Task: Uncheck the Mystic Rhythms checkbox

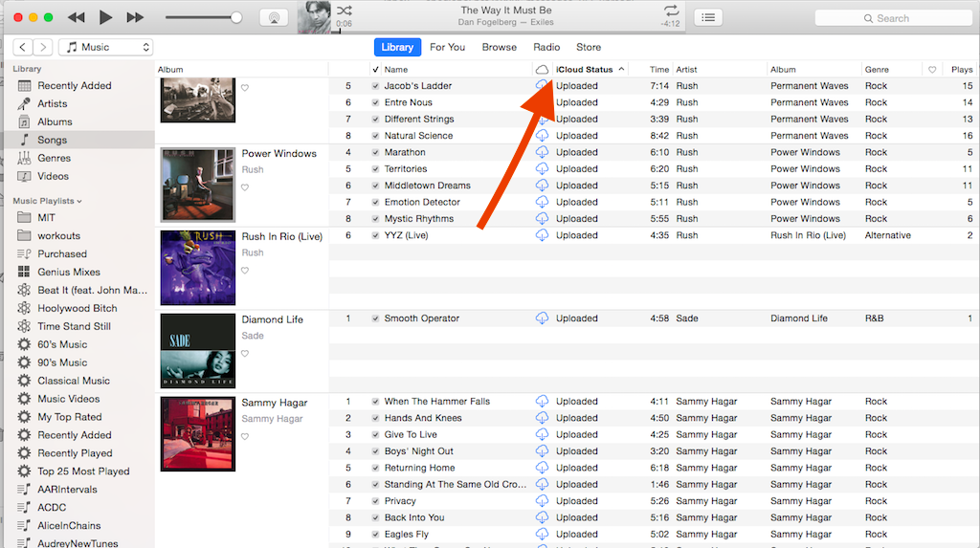Action: coord(375,219)
